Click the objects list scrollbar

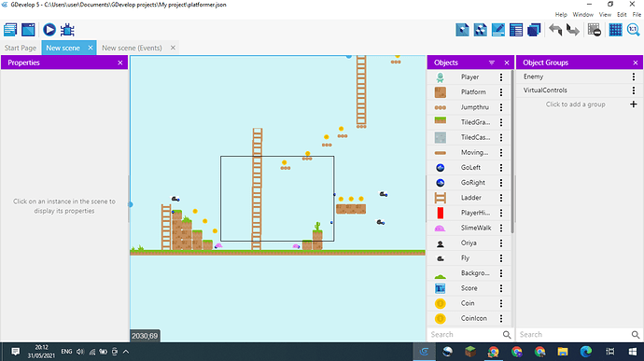tap(512, 151)
